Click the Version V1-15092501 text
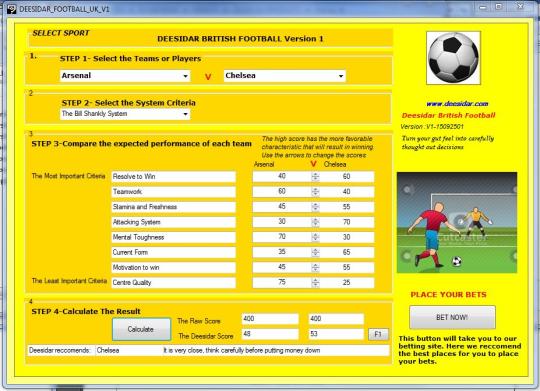Image resolution: width=540 pixels, height=391 pixels. click(x=432, y=127)
